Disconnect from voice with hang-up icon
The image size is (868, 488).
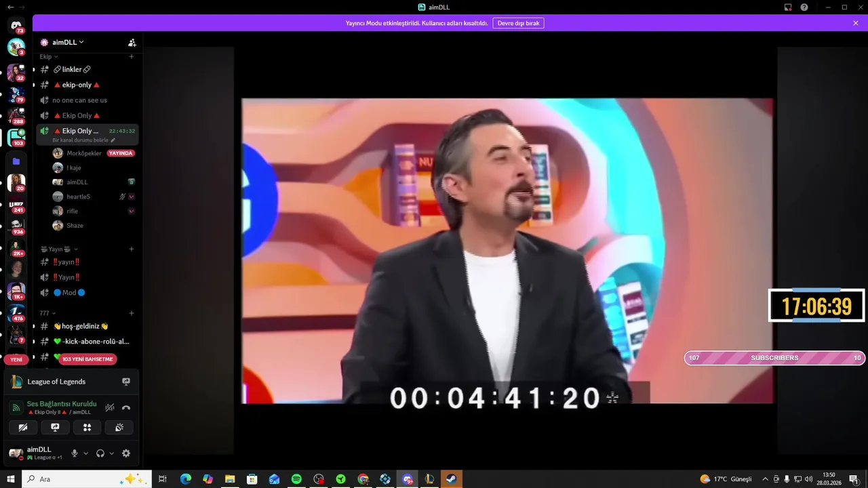pyautogui.click(x=126, y=407)
